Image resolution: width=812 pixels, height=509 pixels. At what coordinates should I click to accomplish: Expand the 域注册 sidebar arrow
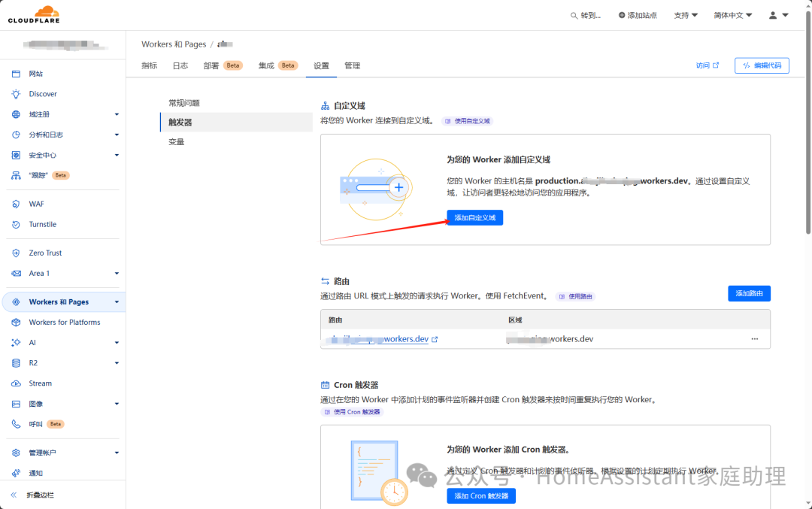point(117,114)
